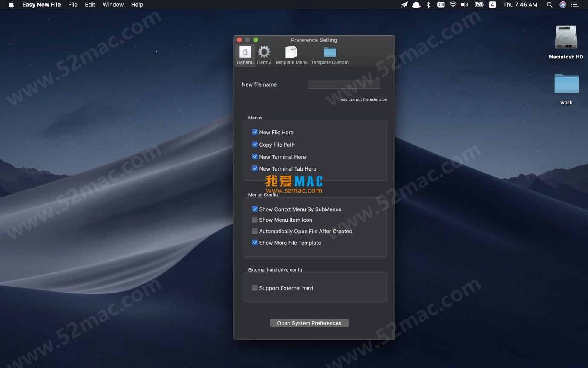Open the Template Custom folder tab
This screenshot has height=368, width=588.
pyautogui.click(x=329, y=52)
